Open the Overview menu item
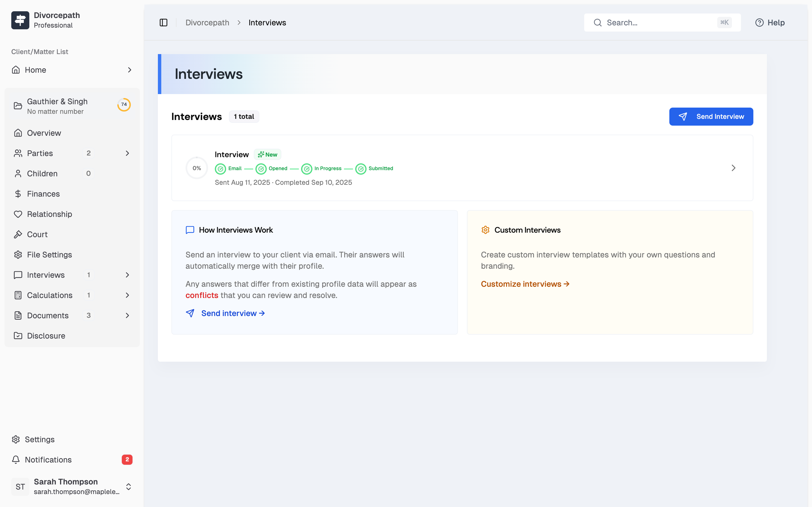 (44, 133)
